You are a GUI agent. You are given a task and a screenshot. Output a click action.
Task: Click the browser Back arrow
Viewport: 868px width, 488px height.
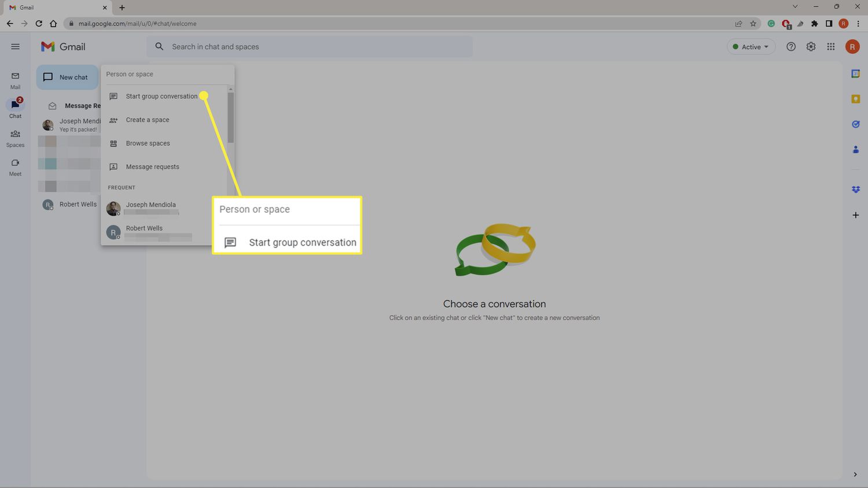click(10, 24)
